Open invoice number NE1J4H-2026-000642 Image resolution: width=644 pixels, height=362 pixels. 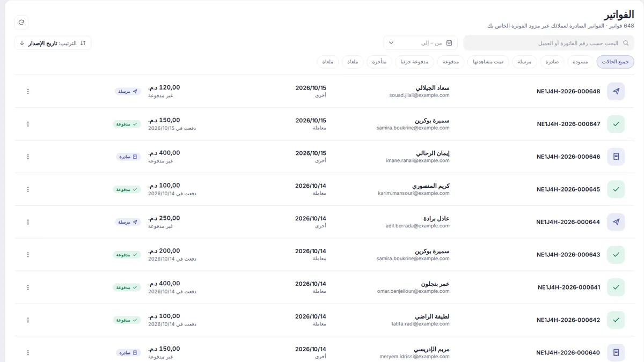[x=568, y=320]
